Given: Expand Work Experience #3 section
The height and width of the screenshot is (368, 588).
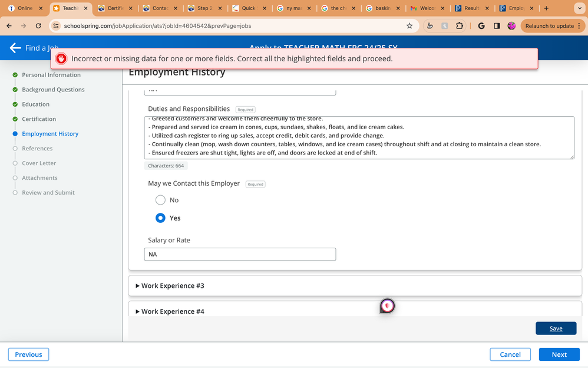Looking at the screenshot, I should [x=172, y=286].
